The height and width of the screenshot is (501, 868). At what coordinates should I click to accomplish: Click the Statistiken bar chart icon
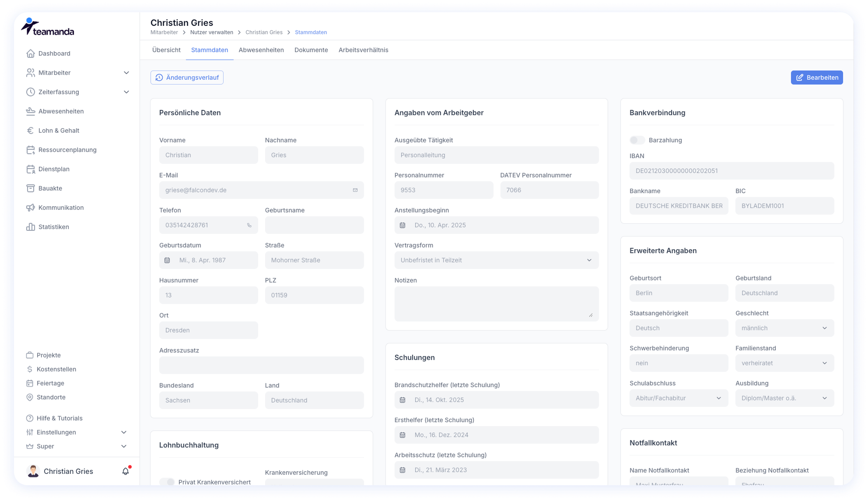point(30,227)
